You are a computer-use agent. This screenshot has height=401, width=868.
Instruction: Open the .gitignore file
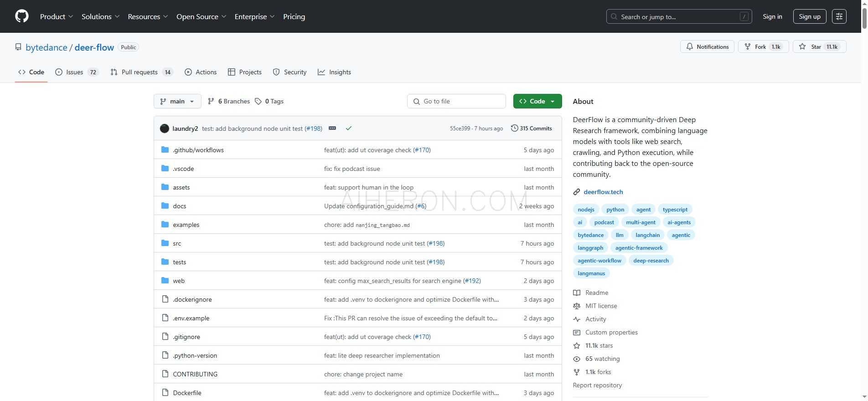[x=186, y=337]
